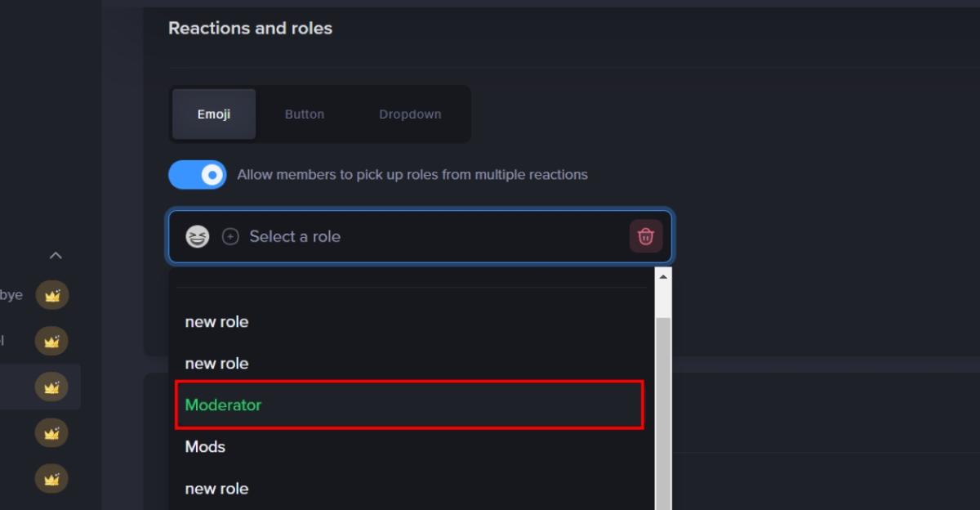Click the second crown server icon in sidebar
This screenshot has height=510, width=980.
(x=51, y=341)
